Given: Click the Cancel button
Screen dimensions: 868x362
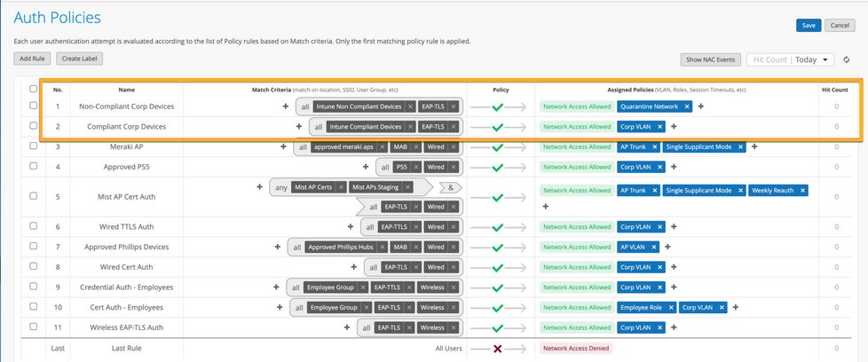Looking at the screenshot, I should pos(840,25).
